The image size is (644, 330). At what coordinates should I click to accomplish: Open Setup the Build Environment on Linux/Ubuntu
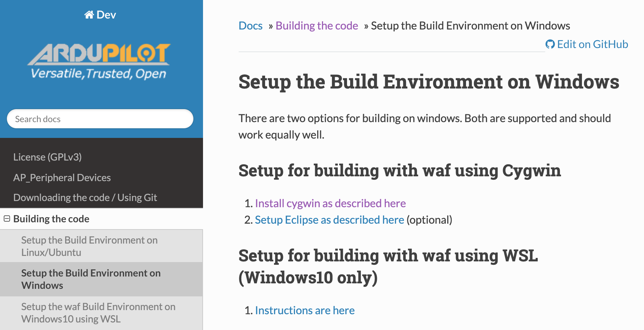pos(102,246)
